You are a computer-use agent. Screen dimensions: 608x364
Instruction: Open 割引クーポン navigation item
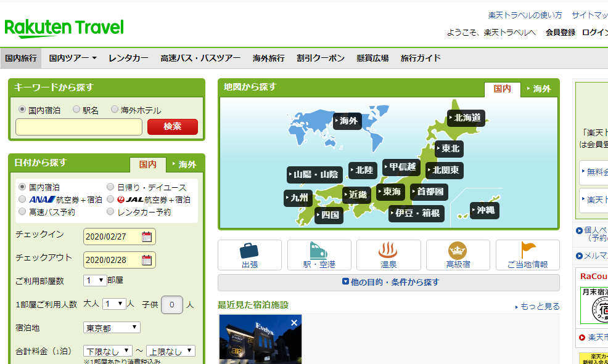(321, 58)
